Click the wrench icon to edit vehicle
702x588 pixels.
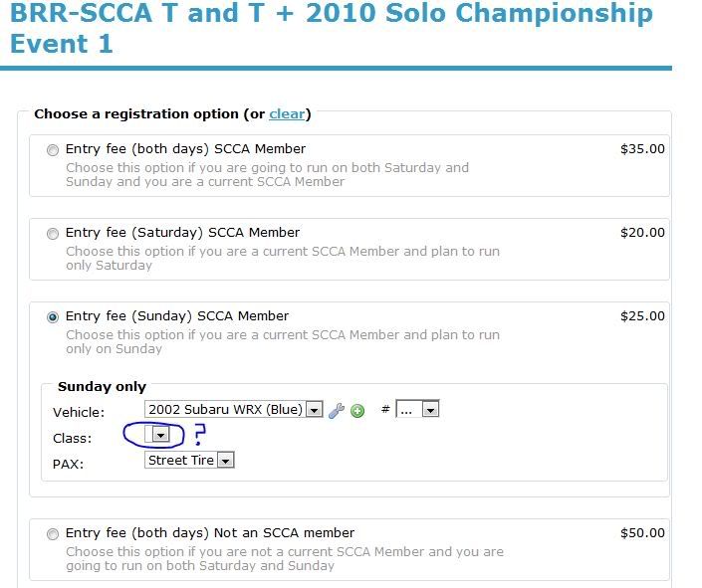click(336, 410)
